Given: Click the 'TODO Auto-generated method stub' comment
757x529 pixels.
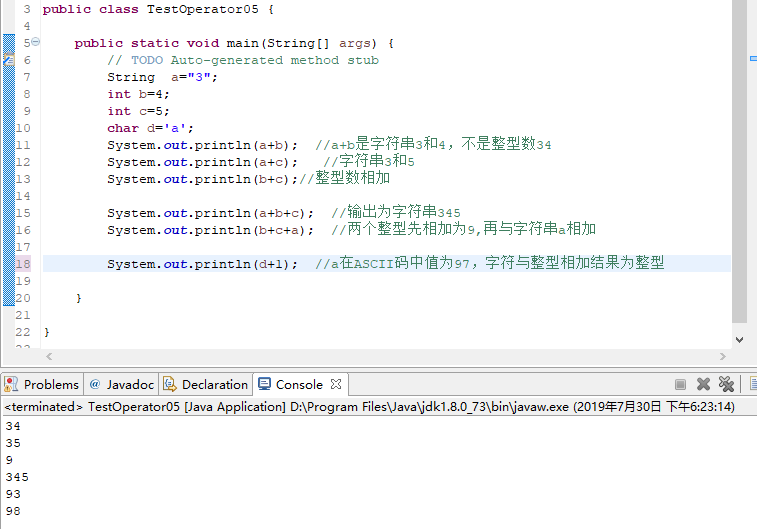Looking at the screenshot, I should [x=243, y=60].
